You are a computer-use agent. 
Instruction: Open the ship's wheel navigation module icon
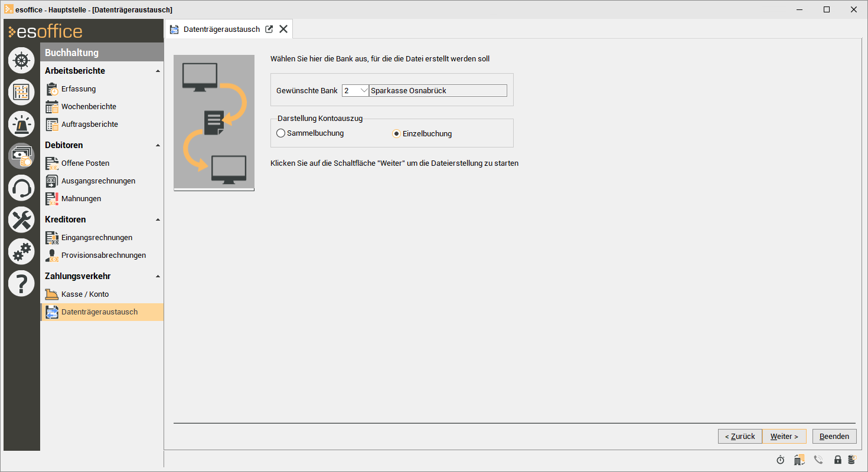21,60
